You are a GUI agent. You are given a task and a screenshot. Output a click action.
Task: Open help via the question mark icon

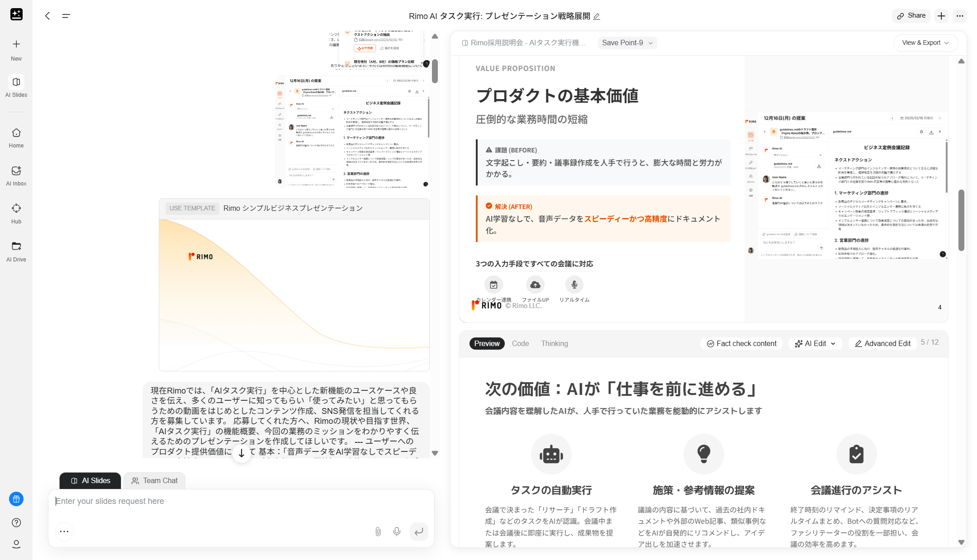tap(16, 522)
